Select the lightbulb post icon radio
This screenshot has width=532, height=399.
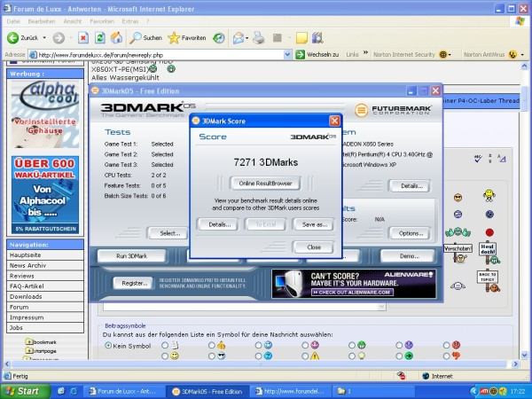point(352,356)
